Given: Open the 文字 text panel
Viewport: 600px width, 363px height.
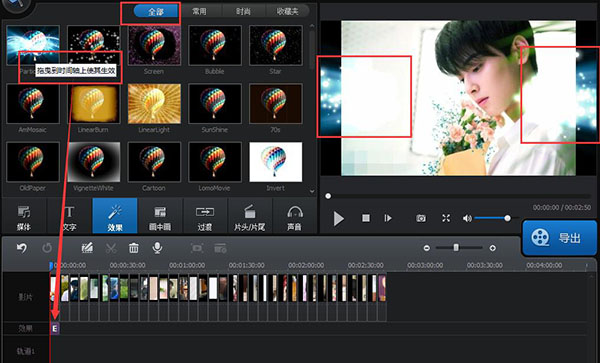Looking at the screenshot, I should 69,216.
